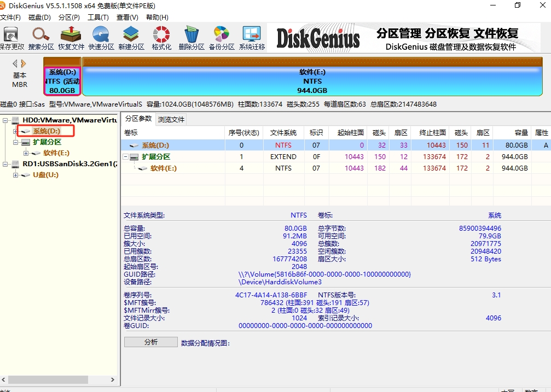551x392 pixels.
Task: Collapse the RD1 USB SanDisk node
Action: coord(5,164)
